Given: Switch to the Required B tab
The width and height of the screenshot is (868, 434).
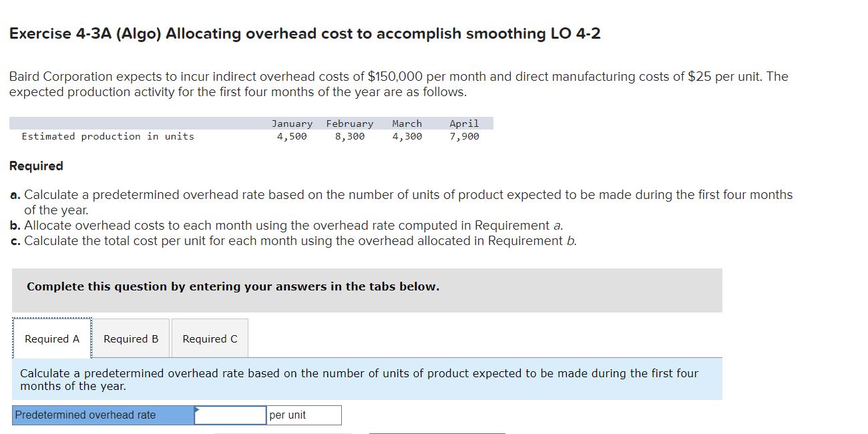Looking at the screenshot, I should pyautogui.click(x=130, y=339).
